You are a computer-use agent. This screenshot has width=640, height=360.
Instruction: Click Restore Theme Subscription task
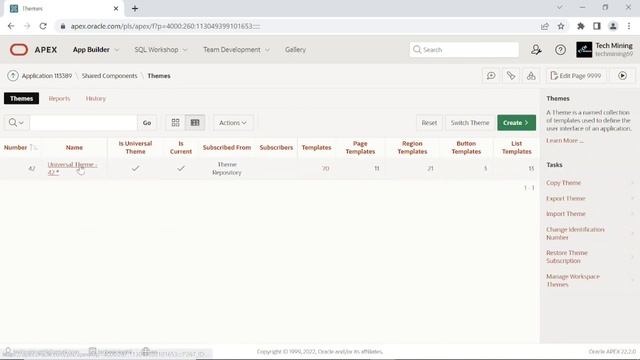(567, 257)
